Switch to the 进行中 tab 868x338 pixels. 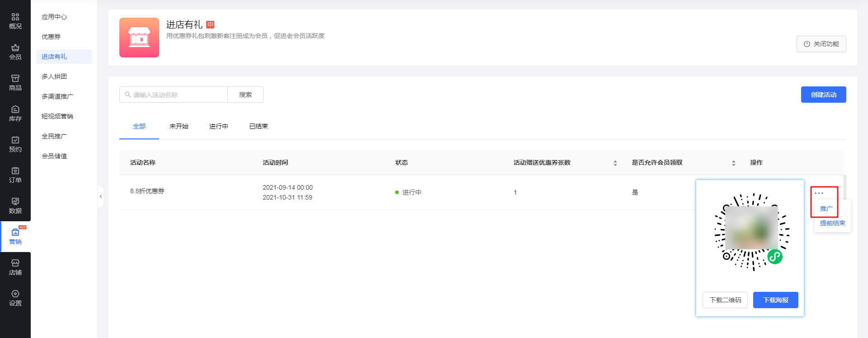pos(219,126)
